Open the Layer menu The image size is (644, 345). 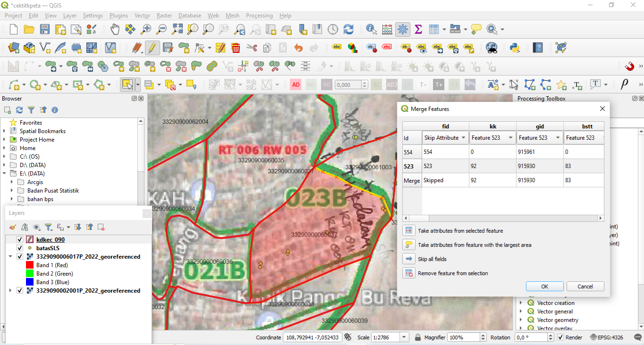[70, 16]
